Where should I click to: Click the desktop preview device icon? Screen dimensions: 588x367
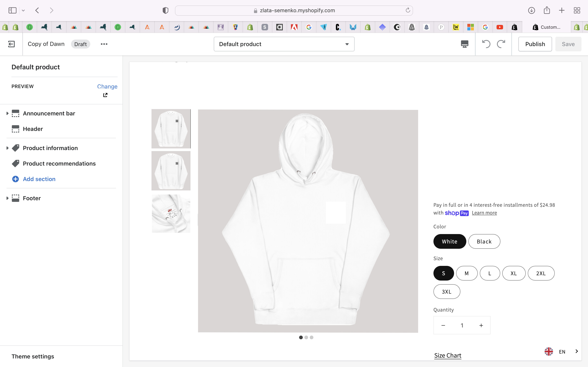(464, 44)
